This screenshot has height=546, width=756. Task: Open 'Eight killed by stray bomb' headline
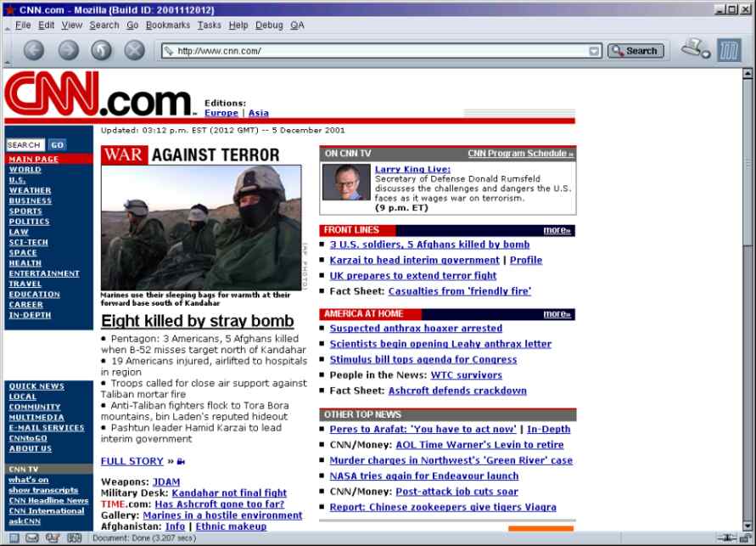(197, 321)
